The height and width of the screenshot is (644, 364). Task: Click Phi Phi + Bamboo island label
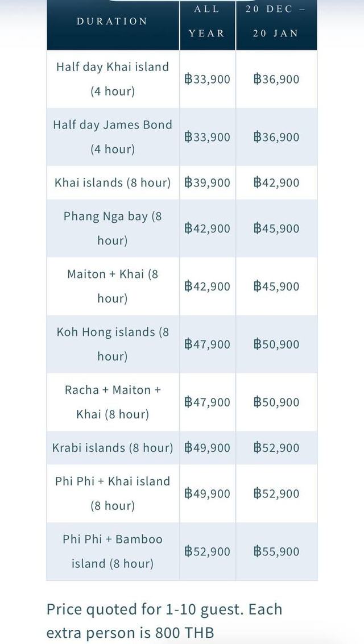pyautogui.click(x=113, y=551)
